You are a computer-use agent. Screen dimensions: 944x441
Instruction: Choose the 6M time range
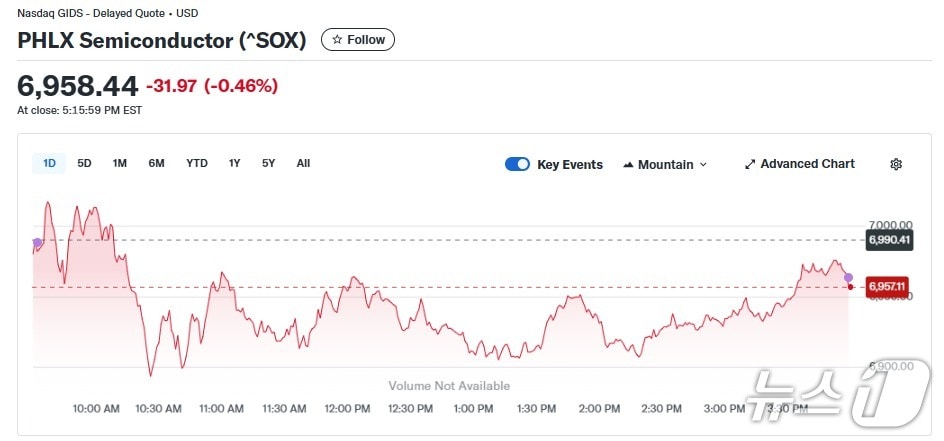[156, 163]
